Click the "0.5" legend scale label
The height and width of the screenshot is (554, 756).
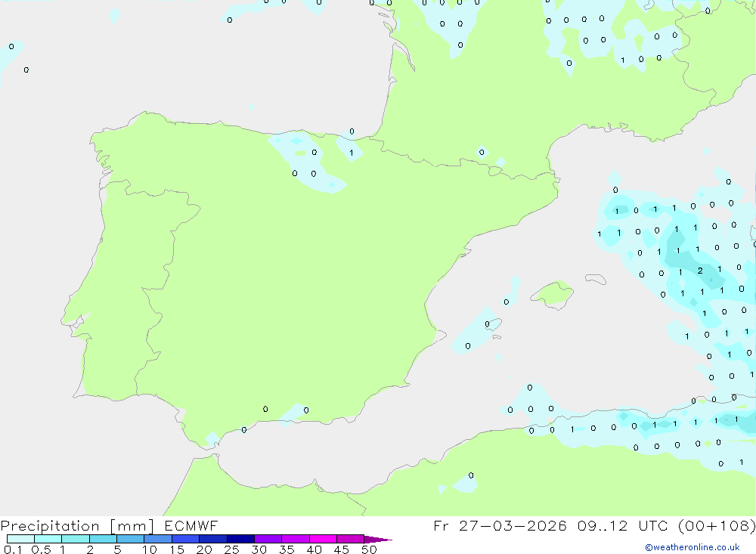(41, 549)
